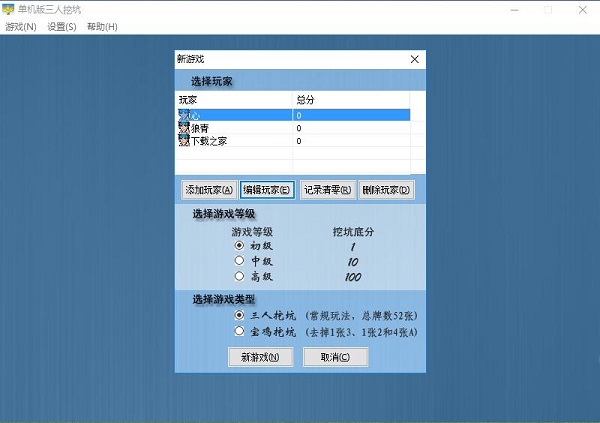Image resolution: width=600 pixels, height=423 pixels.
Task: Click the 记录清零(R) button
Action: [x=326, y=189]
